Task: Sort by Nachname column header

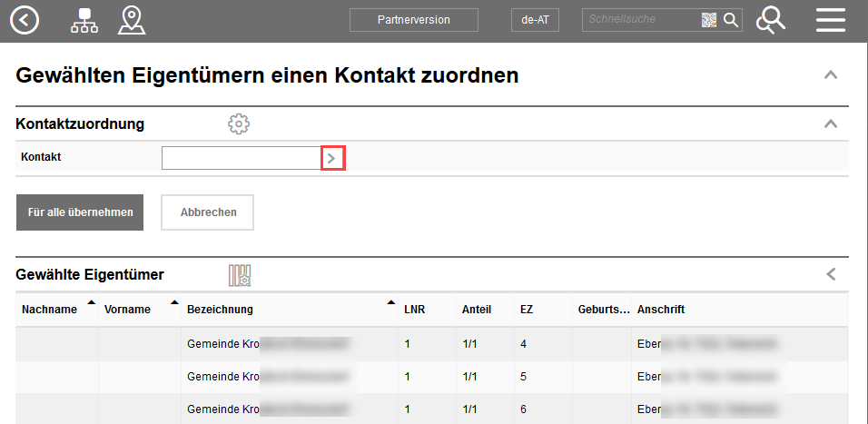Action: point(56,310)
